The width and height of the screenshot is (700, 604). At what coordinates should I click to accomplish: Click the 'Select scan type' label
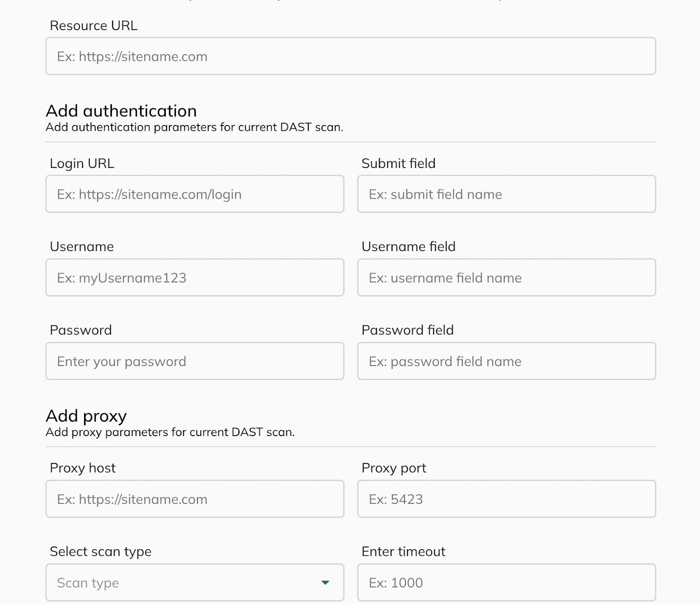(x=101, y=552)
